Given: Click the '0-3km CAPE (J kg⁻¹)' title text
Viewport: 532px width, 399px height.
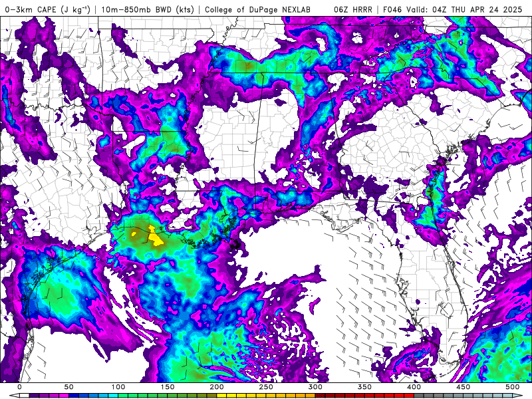Looking at the screenshot, I should pyautogui.click(x=48, y=9).
